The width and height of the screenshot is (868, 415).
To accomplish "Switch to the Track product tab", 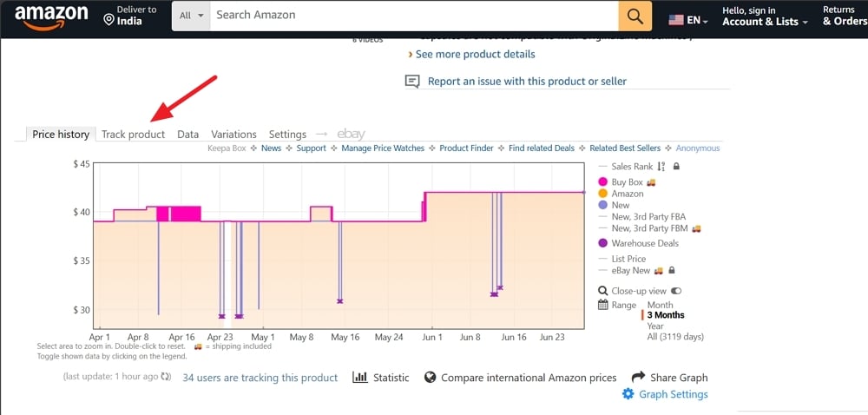I will click(134, 135).
